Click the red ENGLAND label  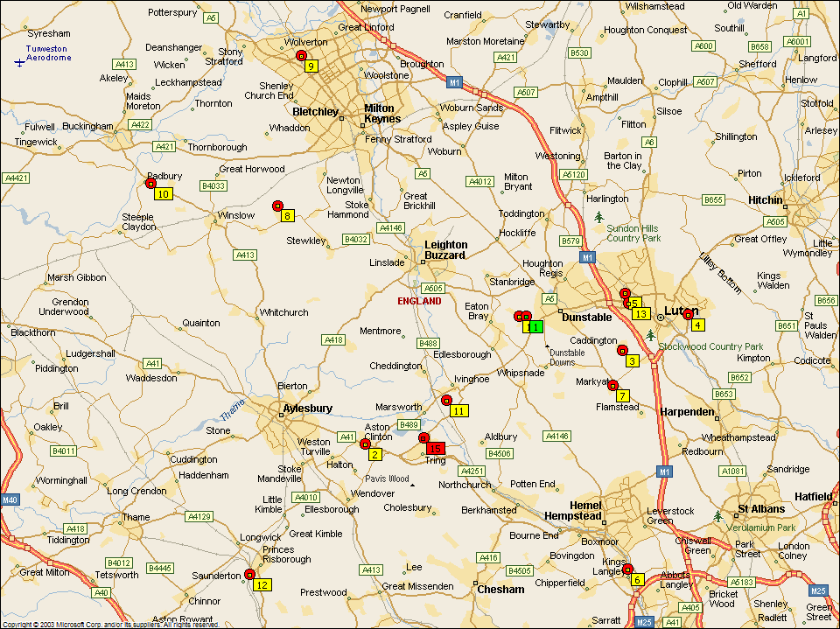[419, 301]
